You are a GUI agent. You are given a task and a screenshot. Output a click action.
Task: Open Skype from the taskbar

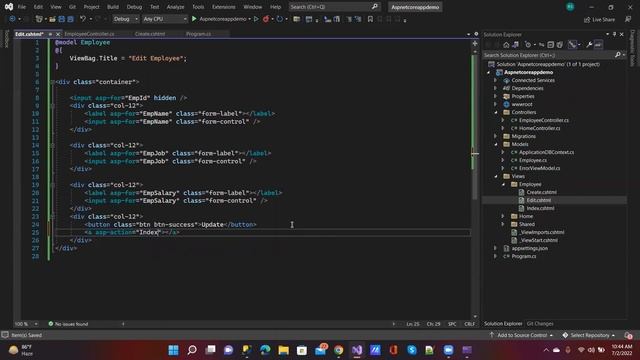(412, 350)
